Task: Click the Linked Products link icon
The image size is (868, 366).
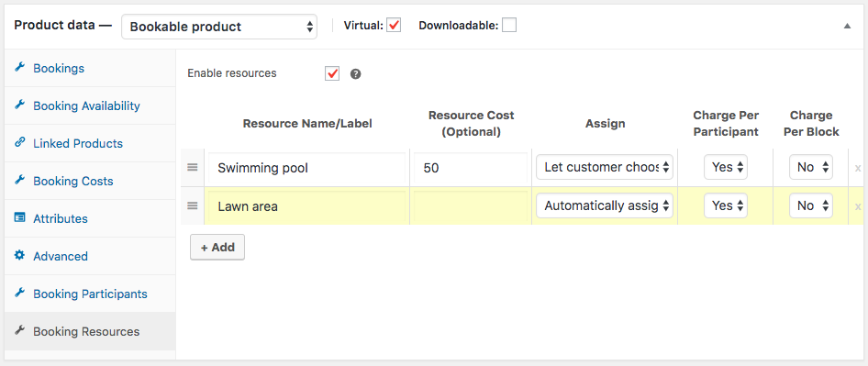Action: coord(19,143)
